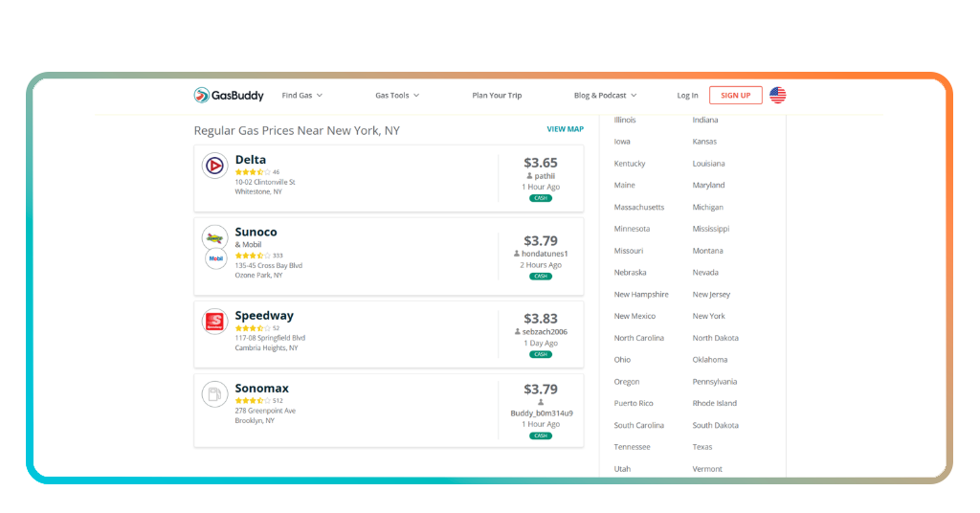
Task: Select Oklahoma in the state list
Action: point(710,360)
